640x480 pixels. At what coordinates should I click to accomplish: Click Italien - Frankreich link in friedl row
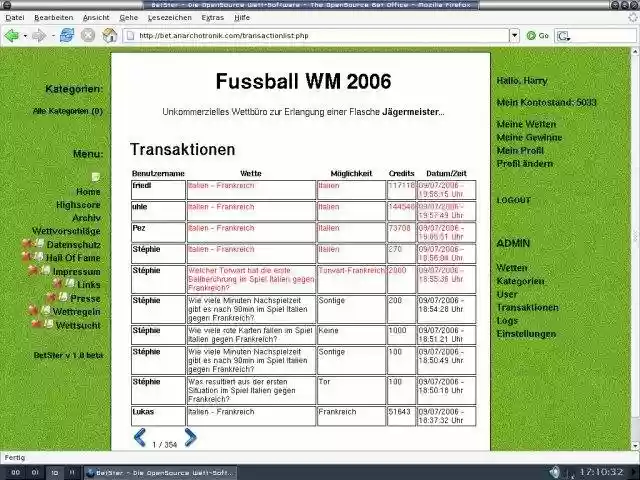[x=221, y=186]
